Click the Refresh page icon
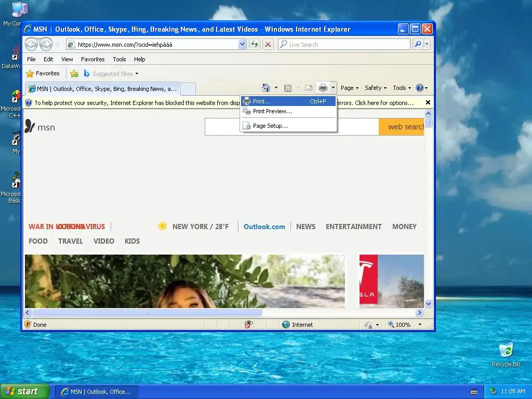The image size is (532, 399). pyautogui.click(x=255, y=44)
